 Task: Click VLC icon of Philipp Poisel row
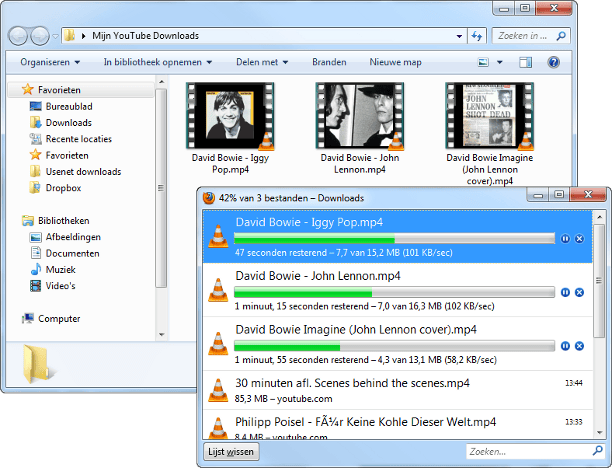(x=218, y=427)
